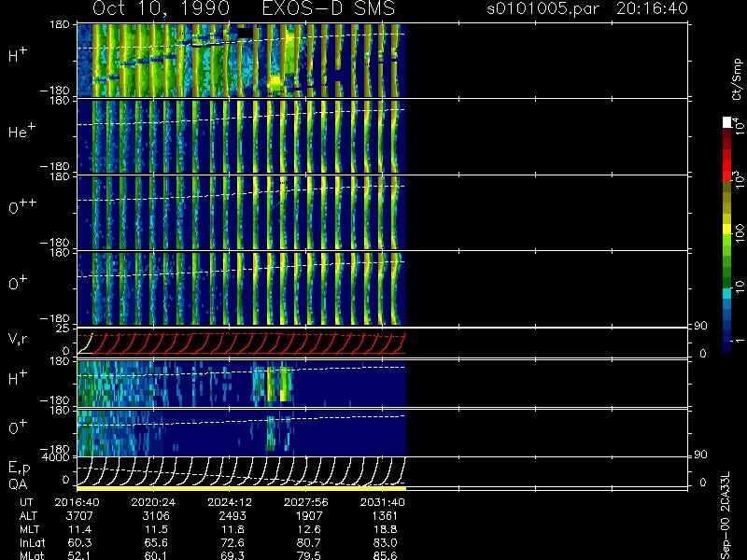Viewport: 747px width, 560px height.
Task: Click MLT value '11.4'
Action: (79, 529)
